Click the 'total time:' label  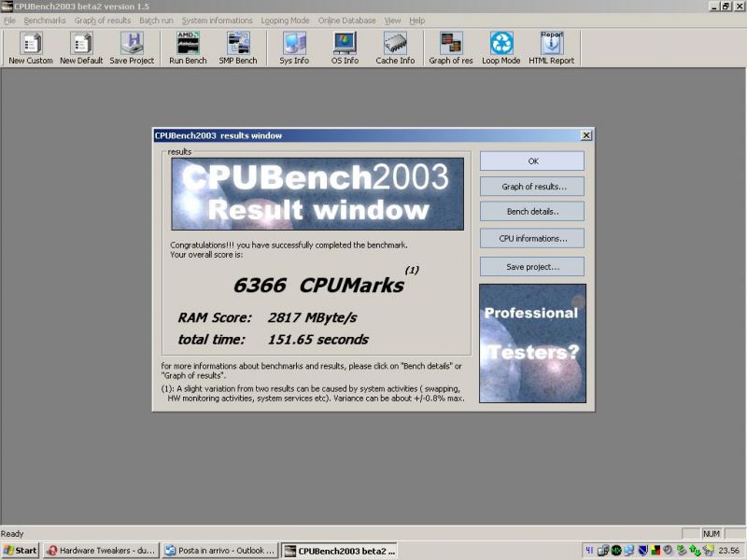click(211, 340)
